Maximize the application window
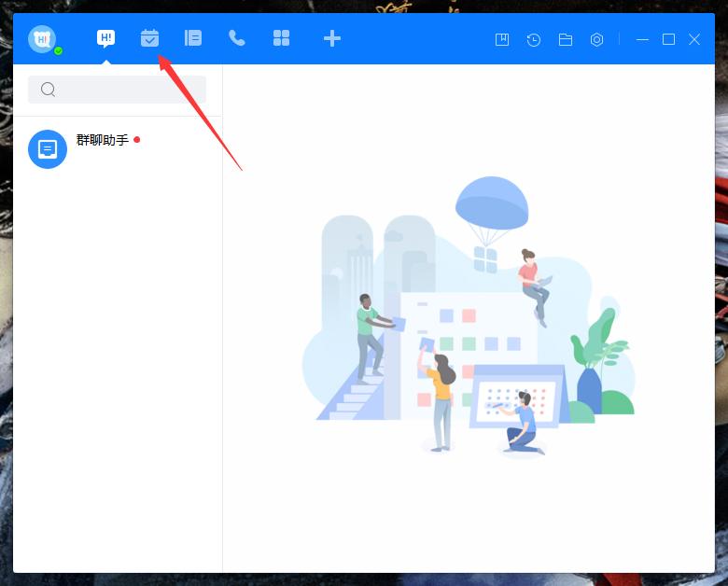 point(668,39)
